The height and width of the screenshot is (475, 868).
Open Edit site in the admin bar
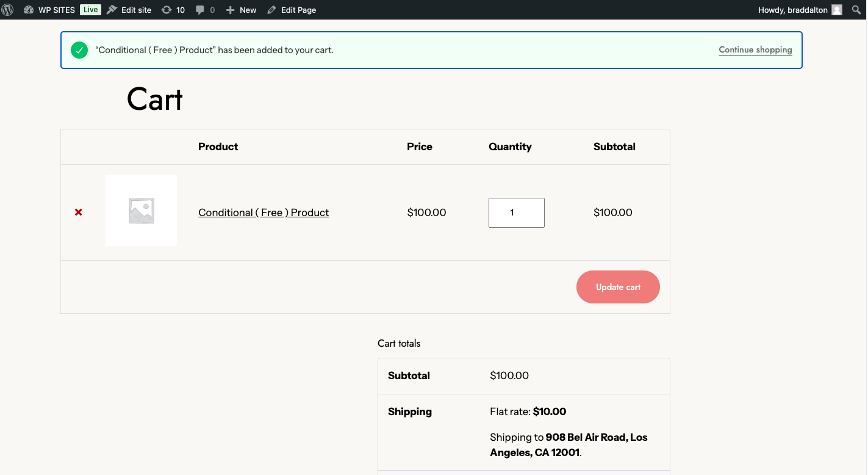[129, 10]
